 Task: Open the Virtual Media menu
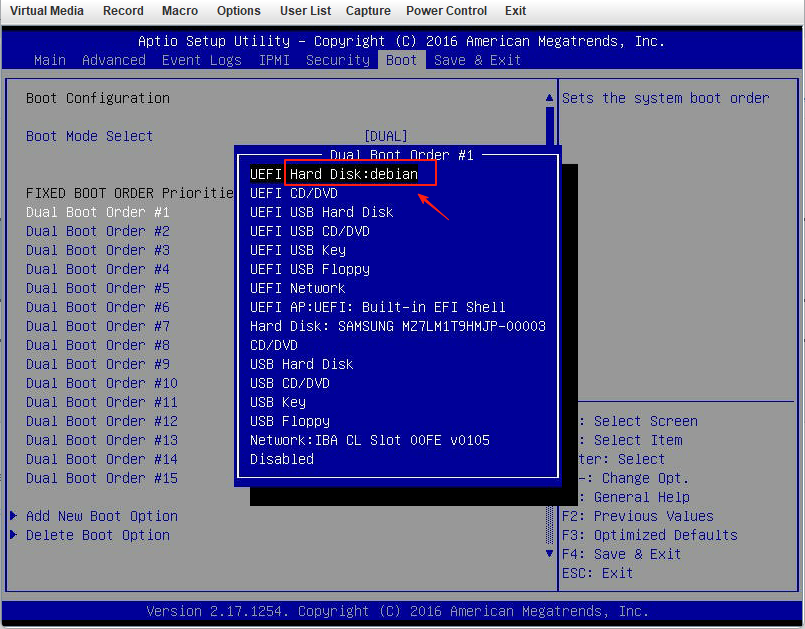point(47,11)
